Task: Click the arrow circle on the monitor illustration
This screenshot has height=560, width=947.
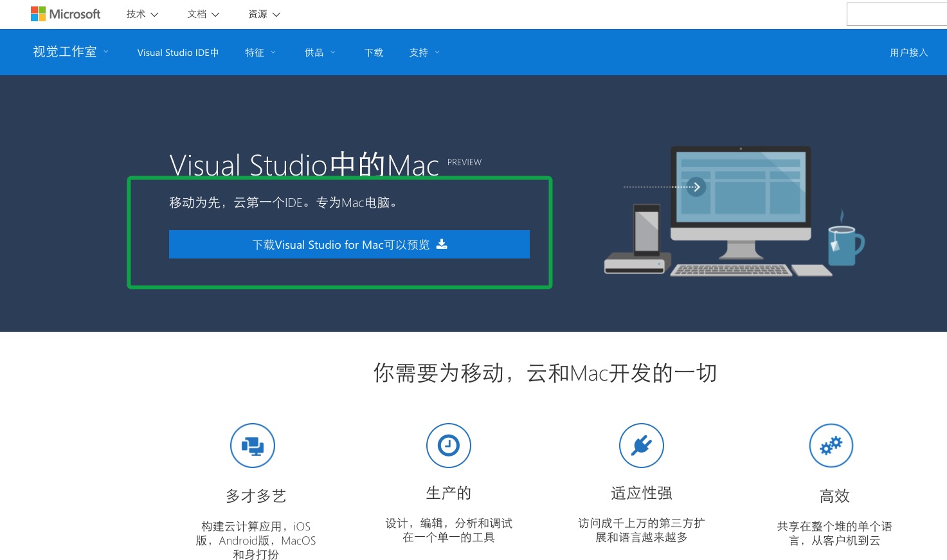Action: point(696,187)
